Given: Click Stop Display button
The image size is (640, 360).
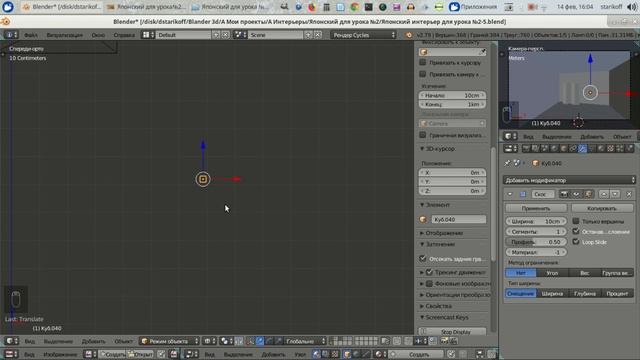Looking at the screenshot, I should [x=453, y=332].
